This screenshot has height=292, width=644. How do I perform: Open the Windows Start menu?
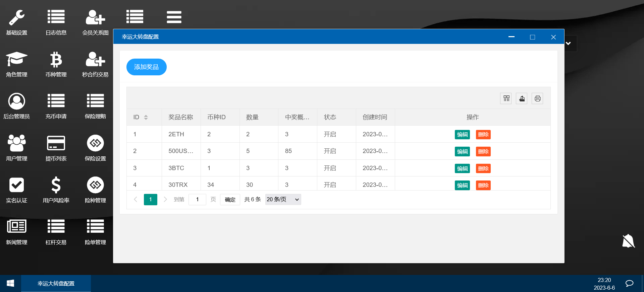(x=10, y=283)
